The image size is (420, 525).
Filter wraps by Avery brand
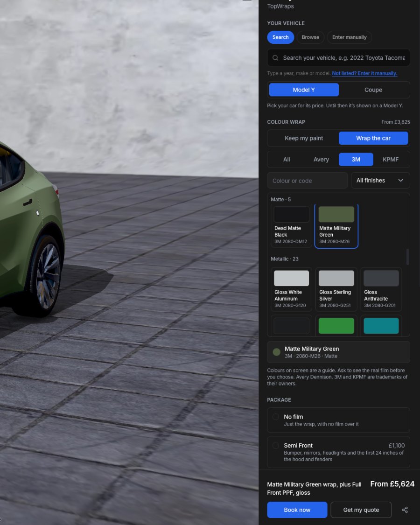[321, 160]
